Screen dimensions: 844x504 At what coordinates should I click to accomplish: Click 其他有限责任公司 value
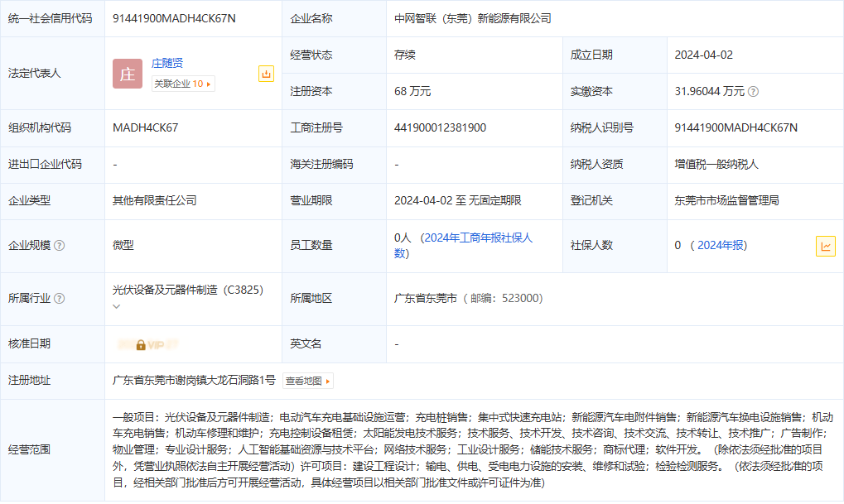(x=155, y=200)
